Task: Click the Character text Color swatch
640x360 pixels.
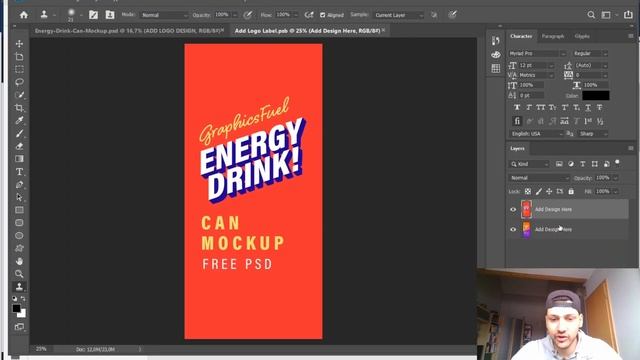Action: tap(596, 96)
